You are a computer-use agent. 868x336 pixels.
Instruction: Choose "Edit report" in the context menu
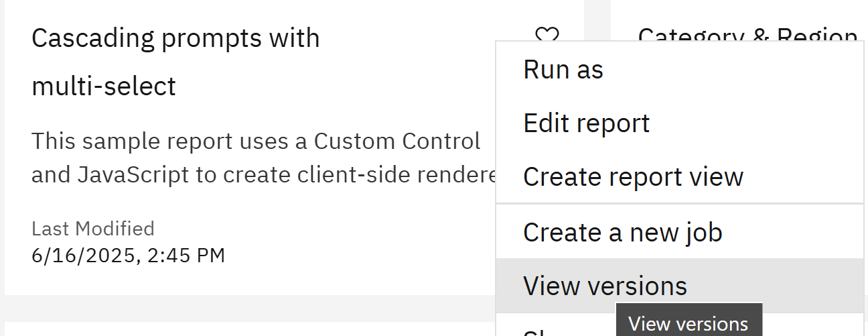tap(586, 123)
